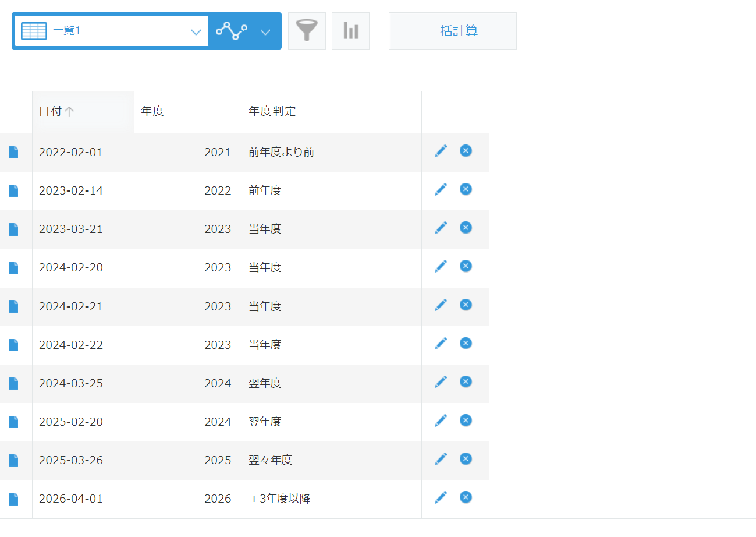Open record details for 2025-03-26 row
756x537 pixels.
(13, 461)
